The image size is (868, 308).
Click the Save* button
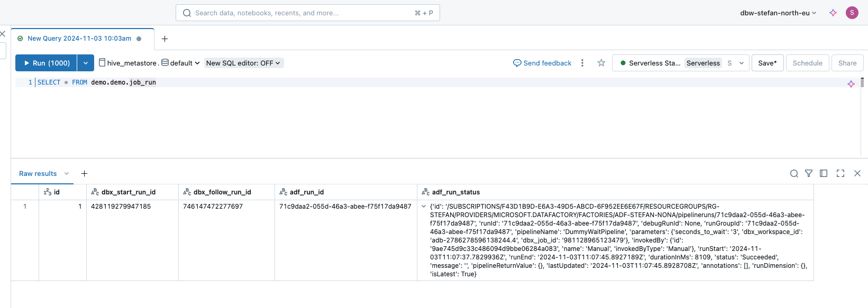click(x=767, y=63)
